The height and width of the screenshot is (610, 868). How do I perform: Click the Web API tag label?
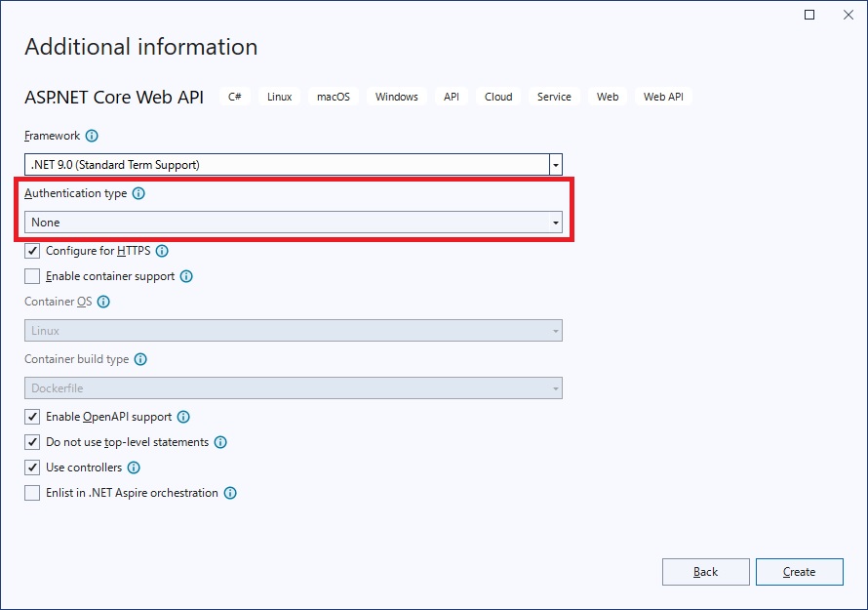click(x=663, y=97)
